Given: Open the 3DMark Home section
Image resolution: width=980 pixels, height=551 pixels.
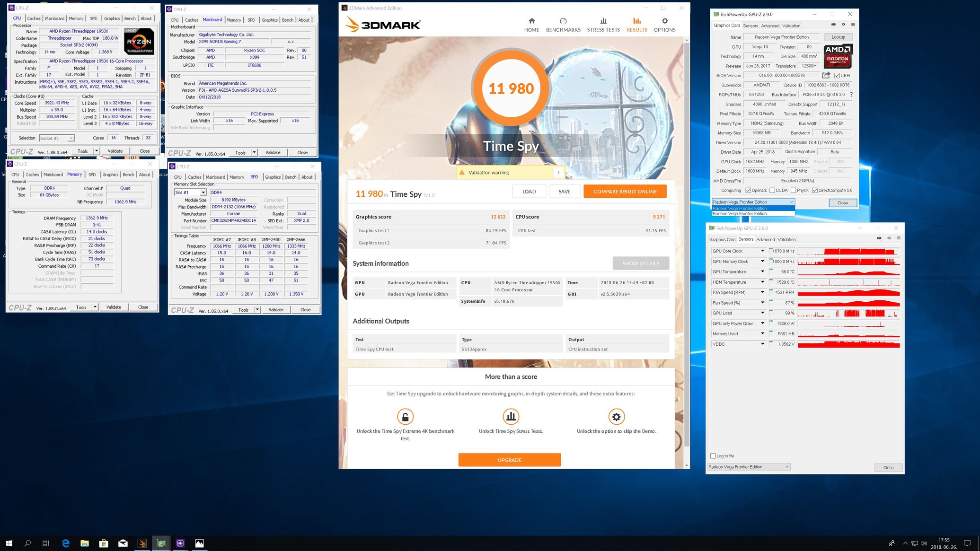Looking at the screenshot, I should 531,25.
